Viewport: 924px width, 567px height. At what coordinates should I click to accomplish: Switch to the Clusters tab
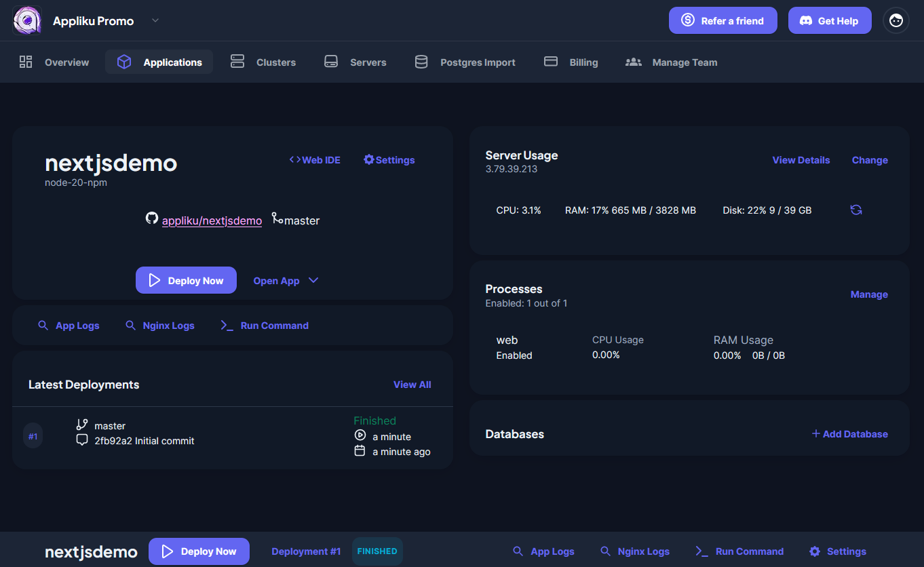pos(263,62)
